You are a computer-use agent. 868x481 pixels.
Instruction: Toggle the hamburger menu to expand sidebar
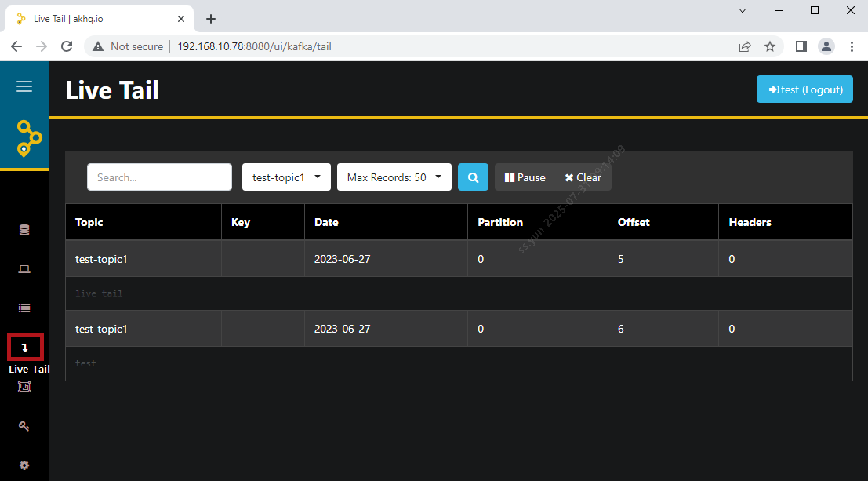point(24,86)
